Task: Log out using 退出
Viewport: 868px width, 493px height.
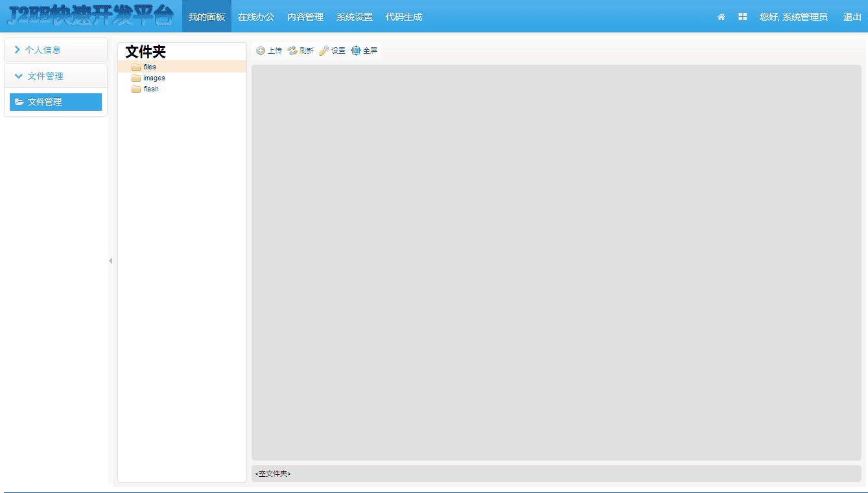Action: (x=852, y=17)
